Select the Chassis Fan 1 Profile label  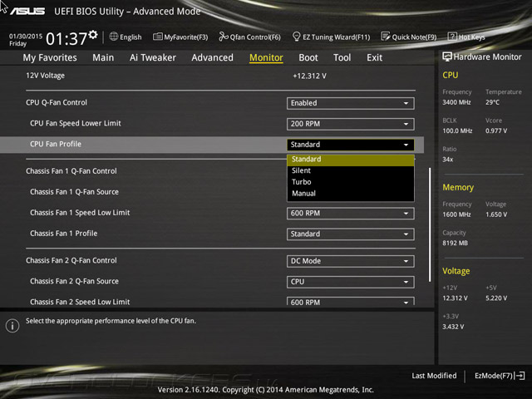coord(64,234)
